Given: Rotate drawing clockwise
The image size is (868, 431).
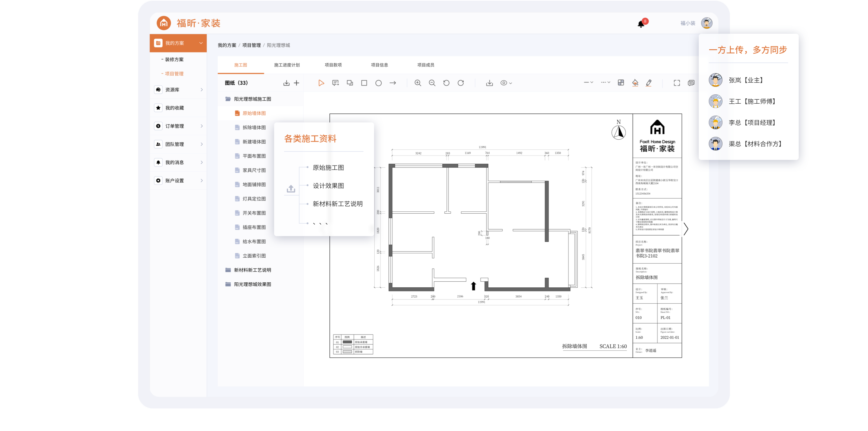Looking at the screenshot, I should coord(461,83).
